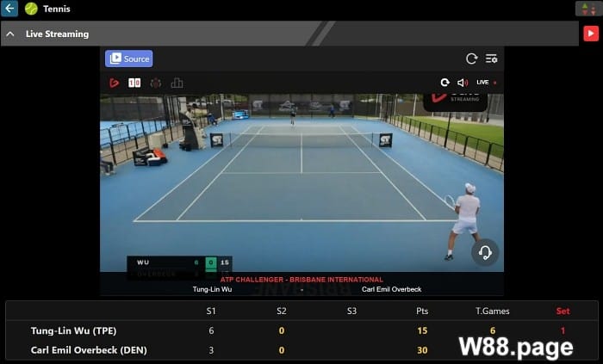603x364 pixels.
Task: Click the tennis ball sport icon
Action: tap(31, 9)
